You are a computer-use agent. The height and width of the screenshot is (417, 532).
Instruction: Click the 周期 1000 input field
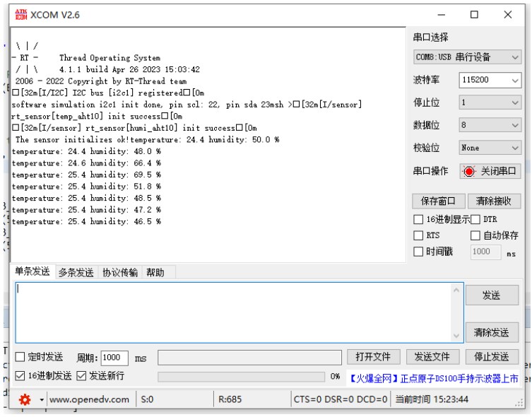(114, 358)
